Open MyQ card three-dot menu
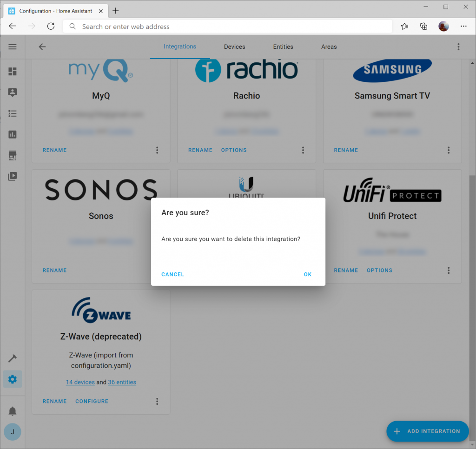 pyautogui.click(x=157, y=150)
